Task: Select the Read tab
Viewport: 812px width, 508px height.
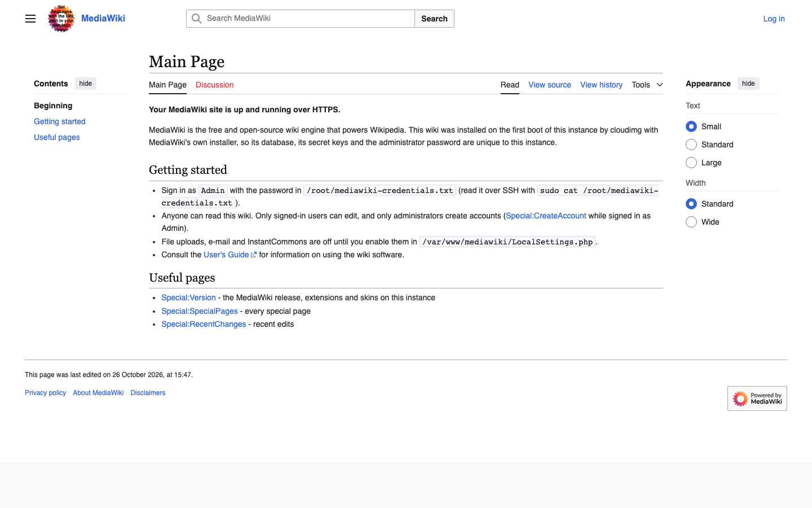Action: [x=510, y=85]
